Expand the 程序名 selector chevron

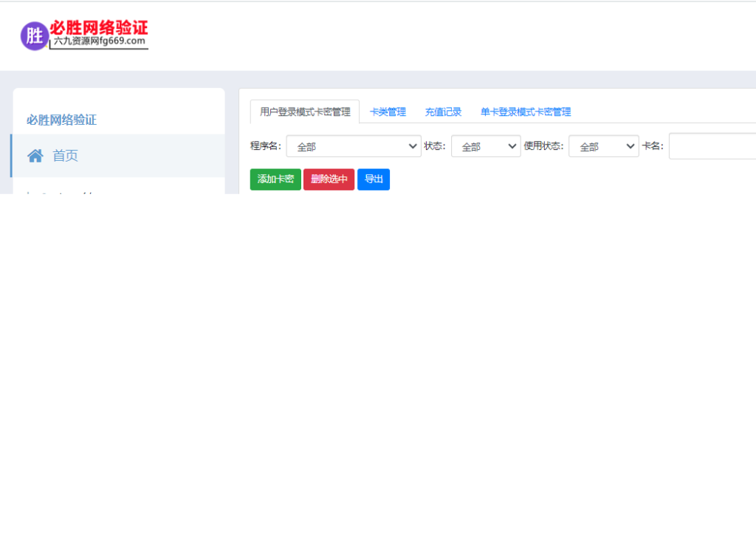(x=413, y=146)
